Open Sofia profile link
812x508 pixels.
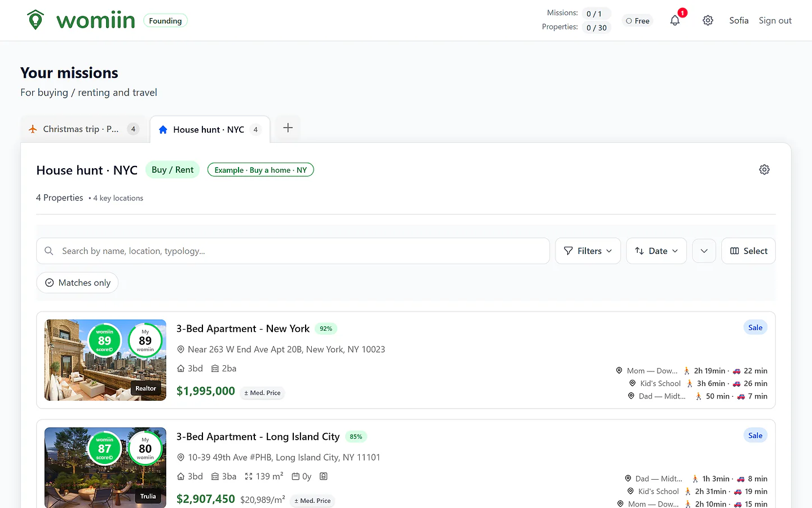coord(739,20)
